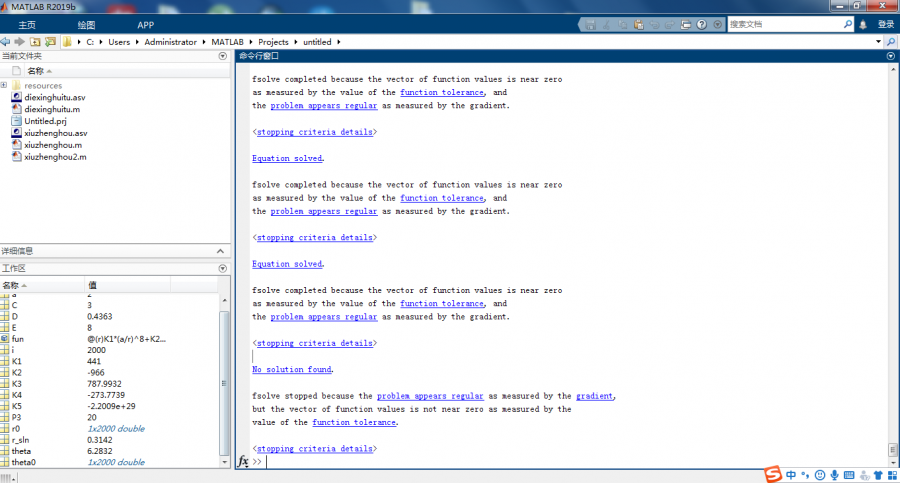Screen dimensions: 900x483
Task: Click the browse for folder icon
Action: click(50, 42)
